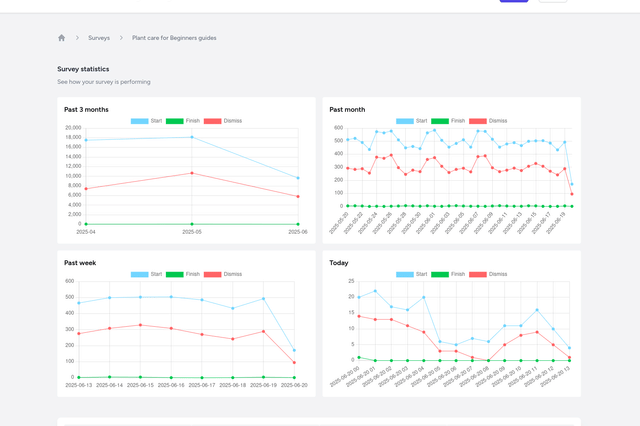Select 2025-06 Dismiss point in Past 3 months
The height and width of the screenshot is (426, 640).
pyautogui.click(x=298, y=196)
